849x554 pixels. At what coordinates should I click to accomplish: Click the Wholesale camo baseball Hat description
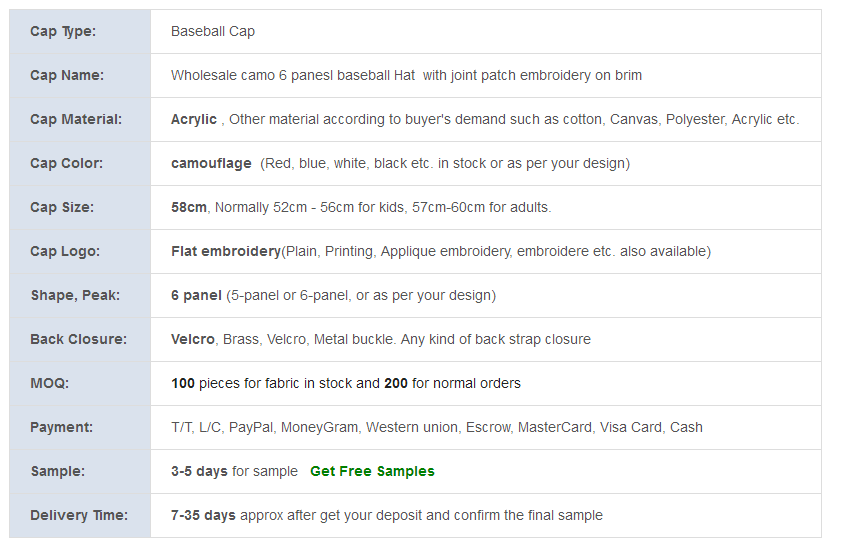click(406, 75)
